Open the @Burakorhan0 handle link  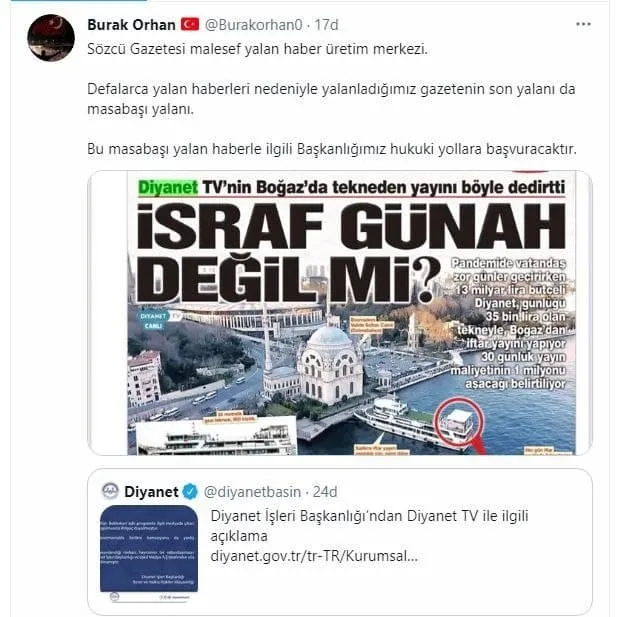[x=254, y=25]
